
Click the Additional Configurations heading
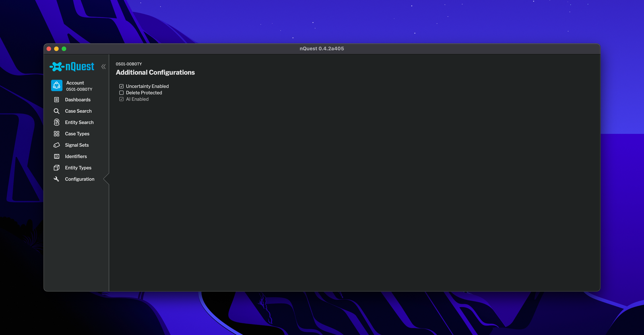(x=155, y=72)
